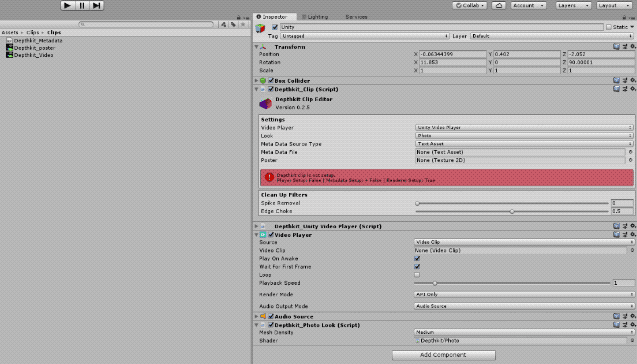Switch to the Lighting tab
Viewport: 637px width, 364px height.
pyautogui.click(x=315, y=17)
